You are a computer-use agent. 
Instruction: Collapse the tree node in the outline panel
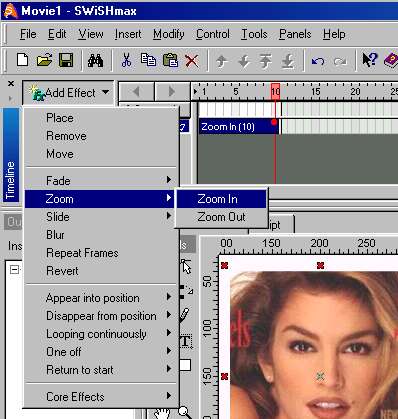tap(14, 269)
